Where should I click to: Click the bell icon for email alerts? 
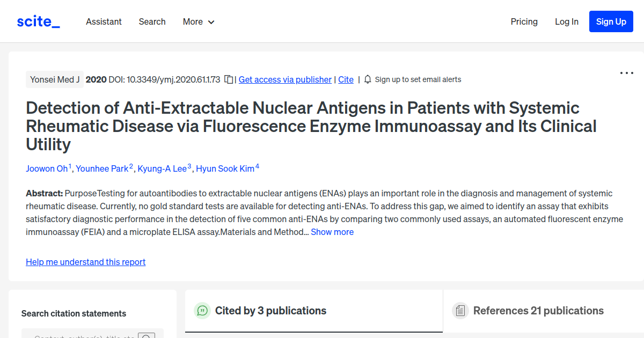pyautogui.click(x=367, y=79)
